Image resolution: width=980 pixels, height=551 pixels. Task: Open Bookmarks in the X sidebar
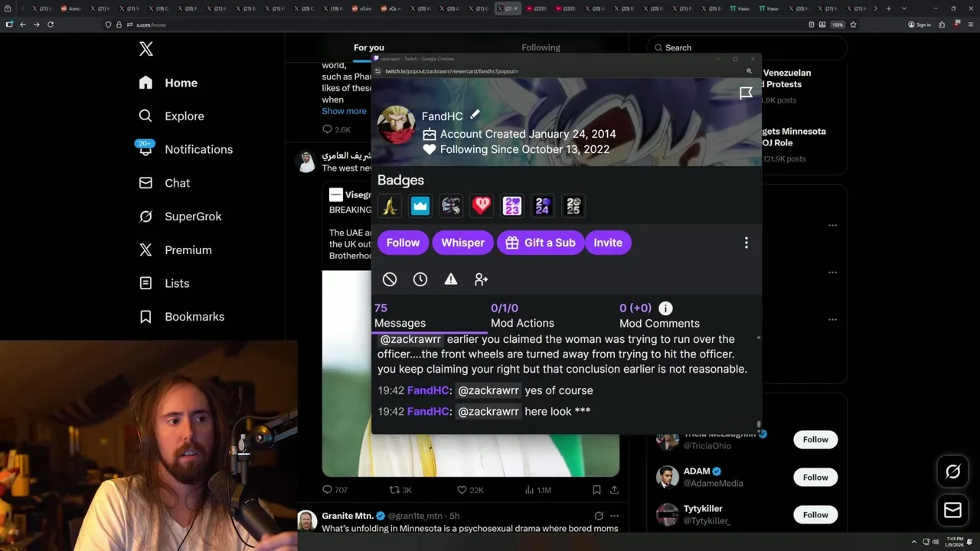point(181,316)
